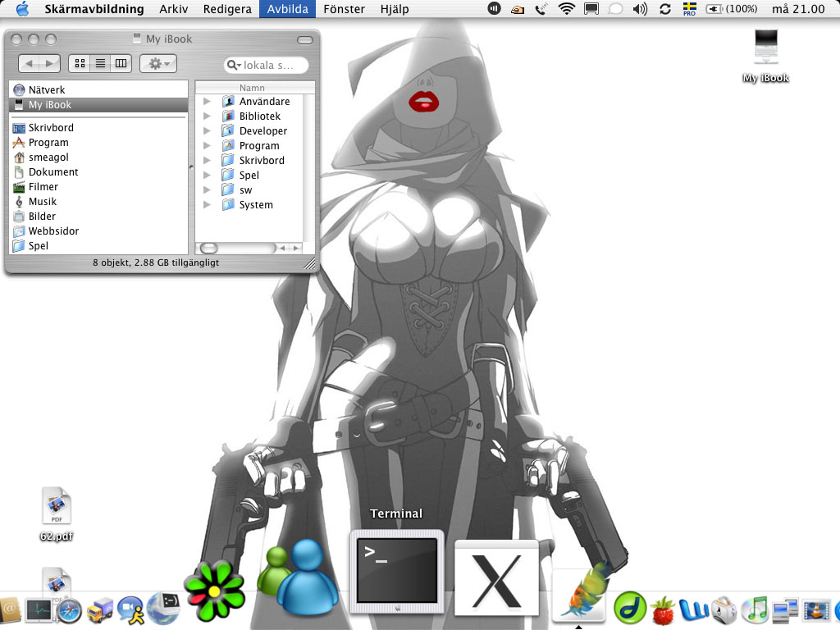Toggle the Finder toolbar with the pill button

pyautogui.click(x=305, y=39)
